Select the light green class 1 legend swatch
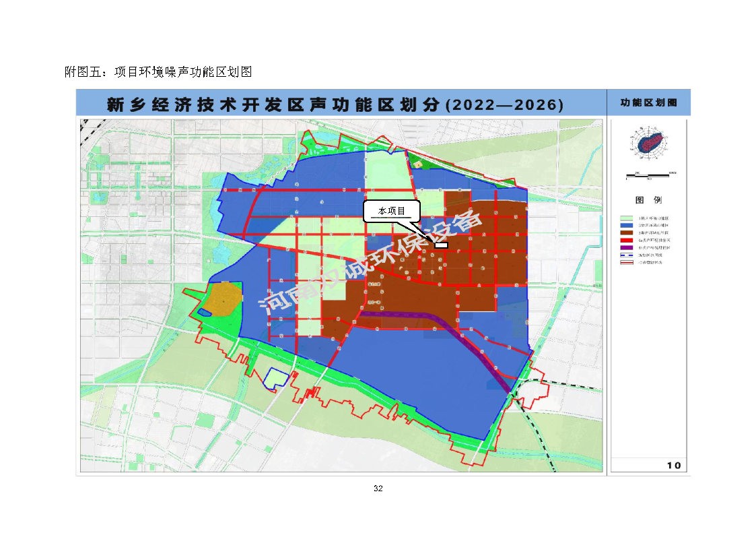 (627, 219)
